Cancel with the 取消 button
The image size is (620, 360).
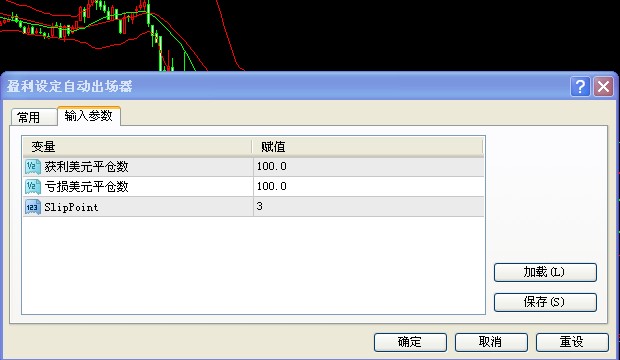tap(491, 342)
